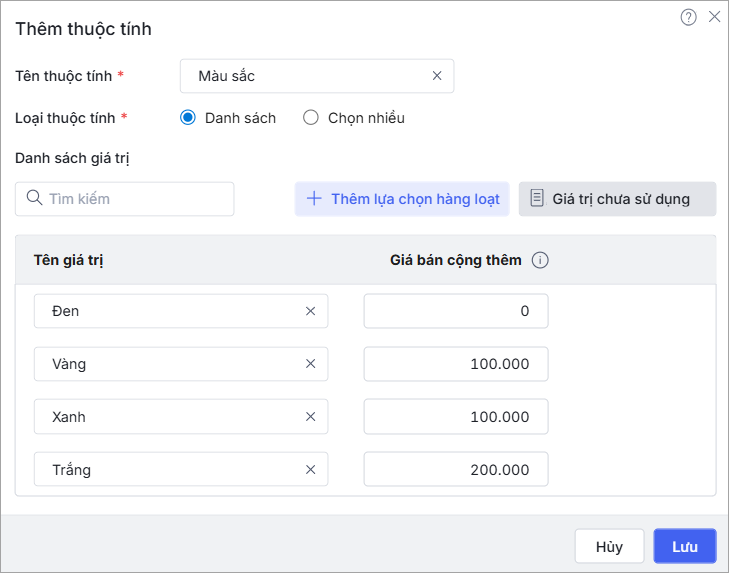Click info icon beside Giá bán cộng thêm
The height and width of the screenshot is (573, 729).
[x=540, y=260]
